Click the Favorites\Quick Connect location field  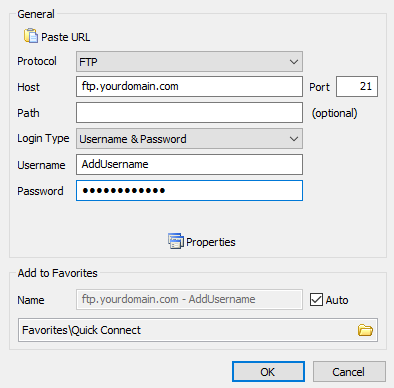coord(198,330)
